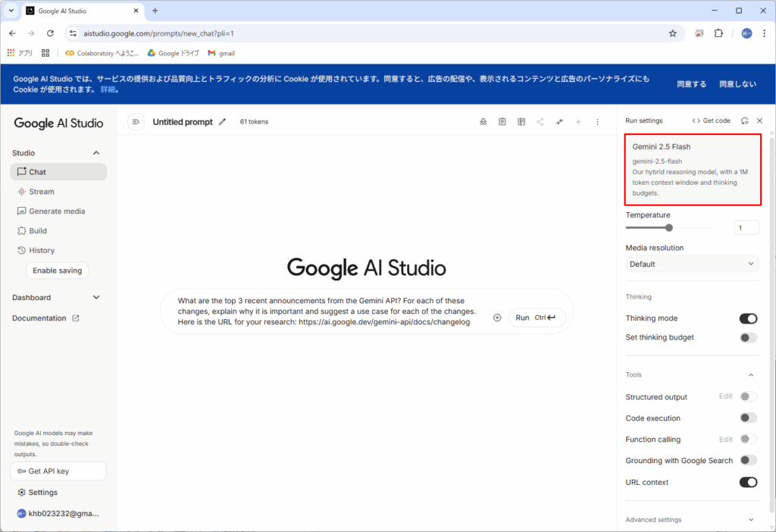Bookmark this page with star icon
The width and height of the screenshot is (776, 532).
pos(673,33)
